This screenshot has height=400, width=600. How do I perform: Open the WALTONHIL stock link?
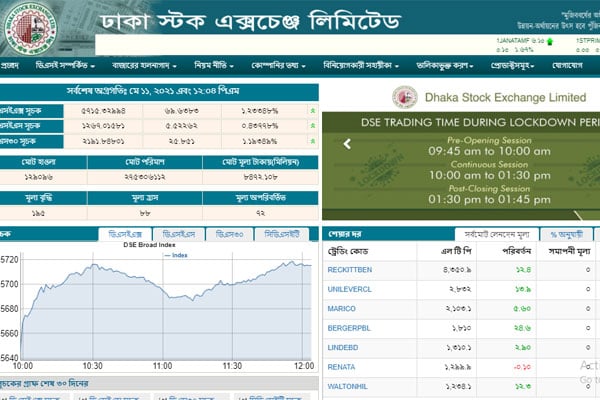point(347,387)
